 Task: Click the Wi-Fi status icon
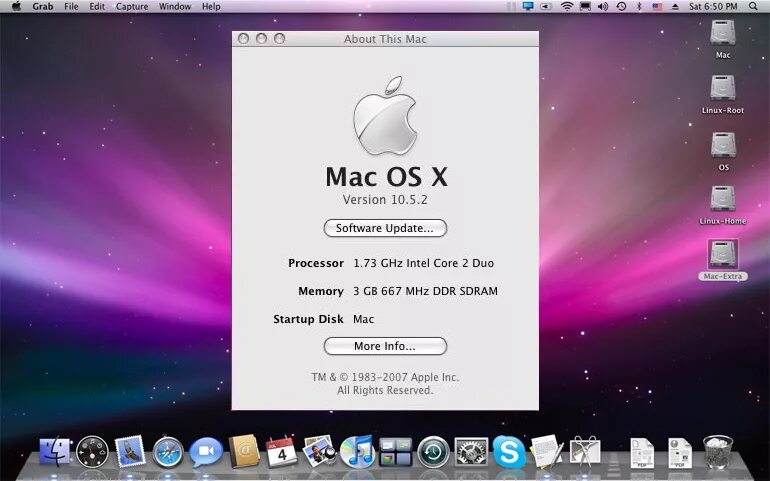click(x=567, y=6)
